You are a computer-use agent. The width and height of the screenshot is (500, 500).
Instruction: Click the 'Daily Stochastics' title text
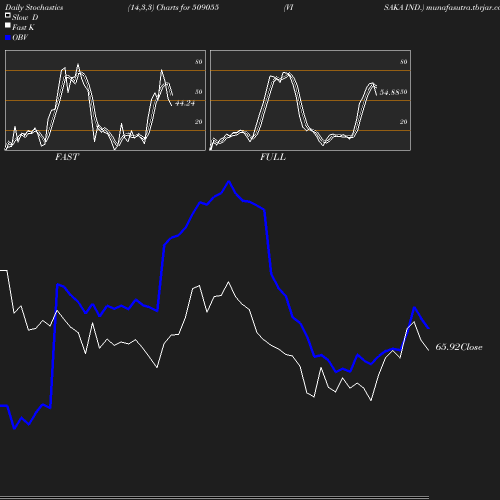point(34,7)
